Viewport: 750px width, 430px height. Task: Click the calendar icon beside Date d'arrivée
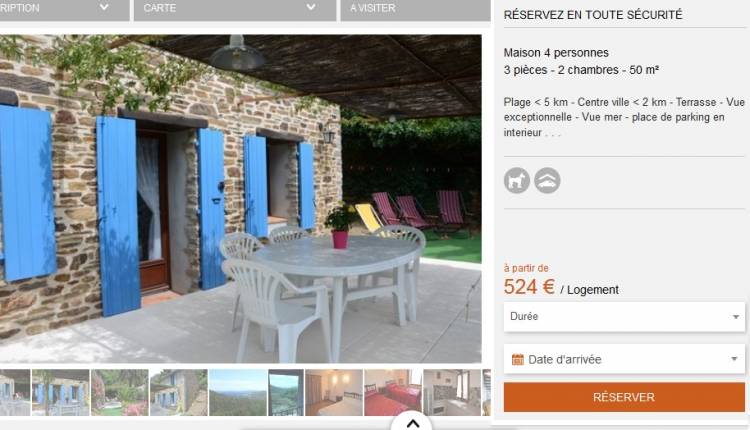coord(518,359)
